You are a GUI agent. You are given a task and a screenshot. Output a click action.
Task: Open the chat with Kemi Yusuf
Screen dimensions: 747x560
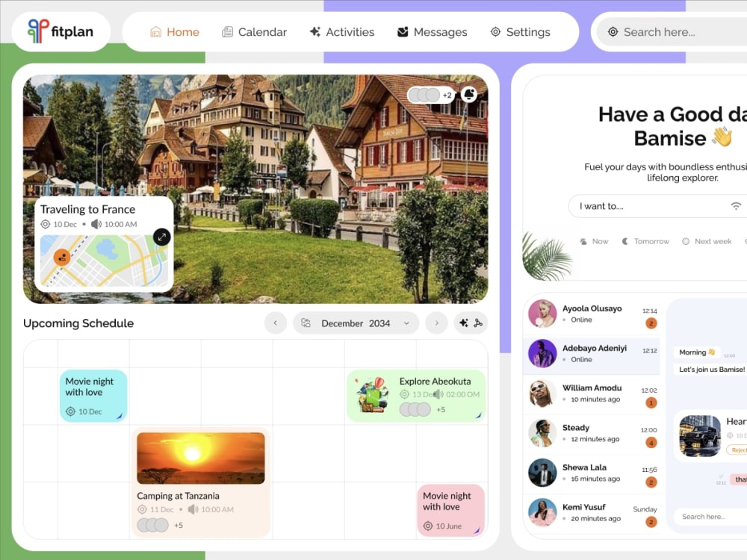[x=592, y=513]
